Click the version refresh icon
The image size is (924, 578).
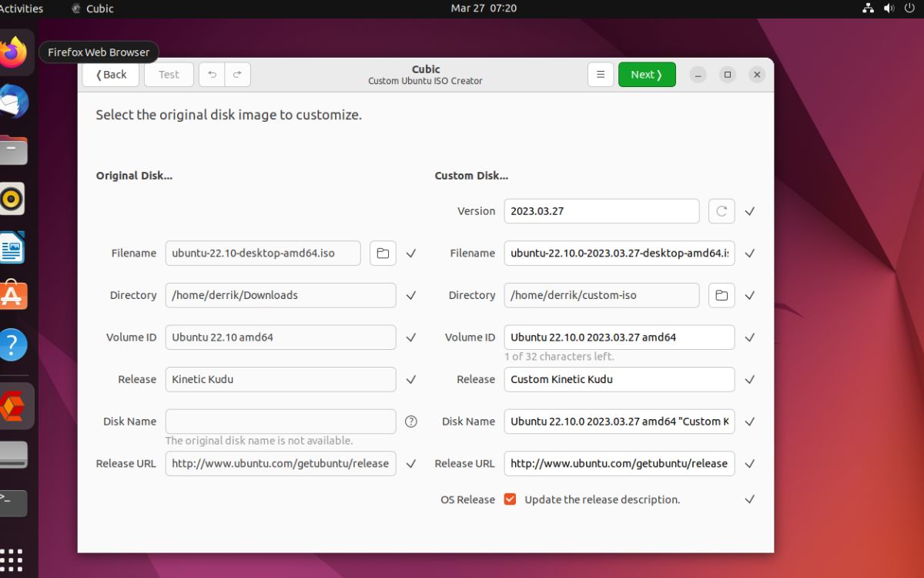[x=721, y=210]
